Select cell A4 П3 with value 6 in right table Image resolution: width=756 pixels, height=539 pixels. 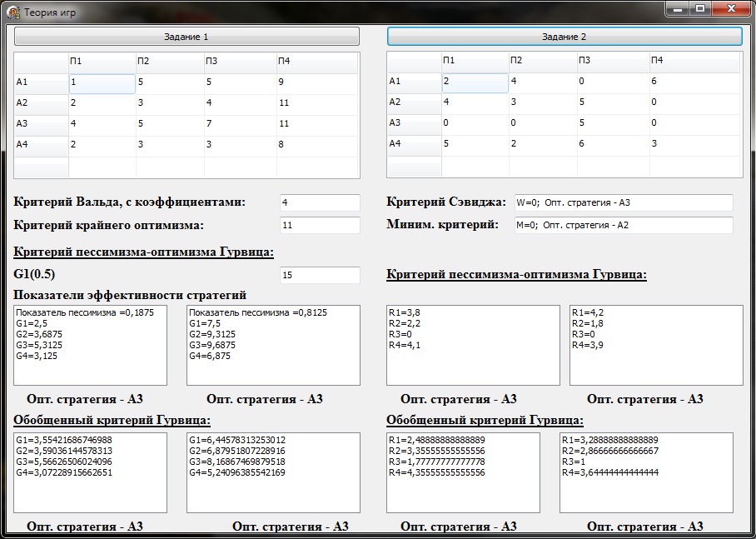coord(614,145)
